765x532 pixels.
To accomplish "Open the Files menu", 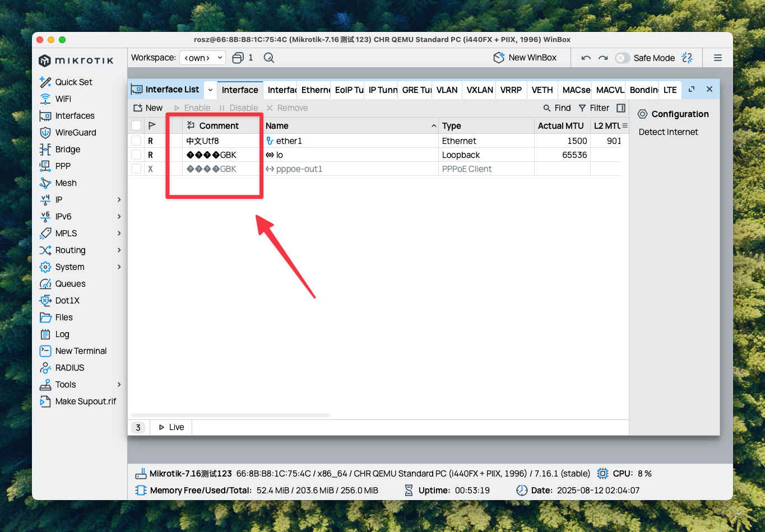I will pyautogui.click(x=56, y=317).
